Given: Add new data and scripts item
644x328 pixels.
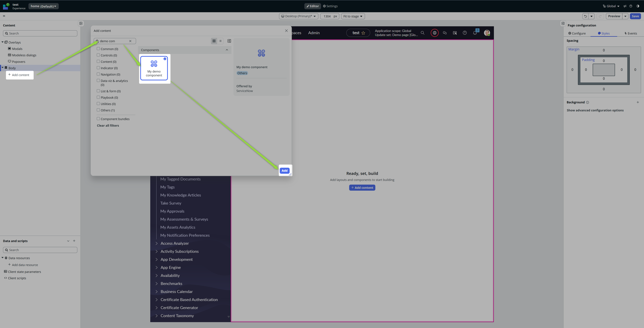Looking at the screenshot, I should click(74, 241).
